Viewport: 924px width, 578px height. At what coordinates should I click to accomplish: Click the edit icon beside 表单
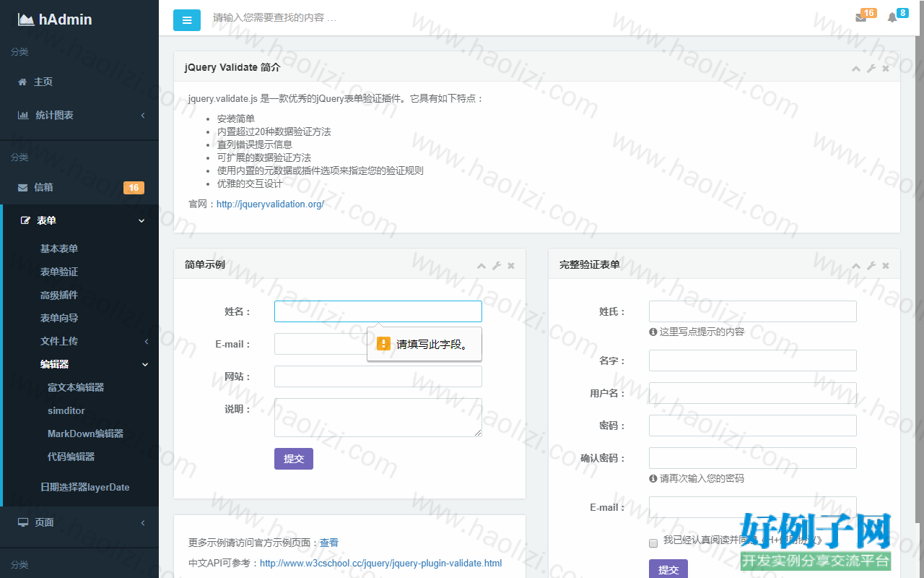click(x=26, y=220)
